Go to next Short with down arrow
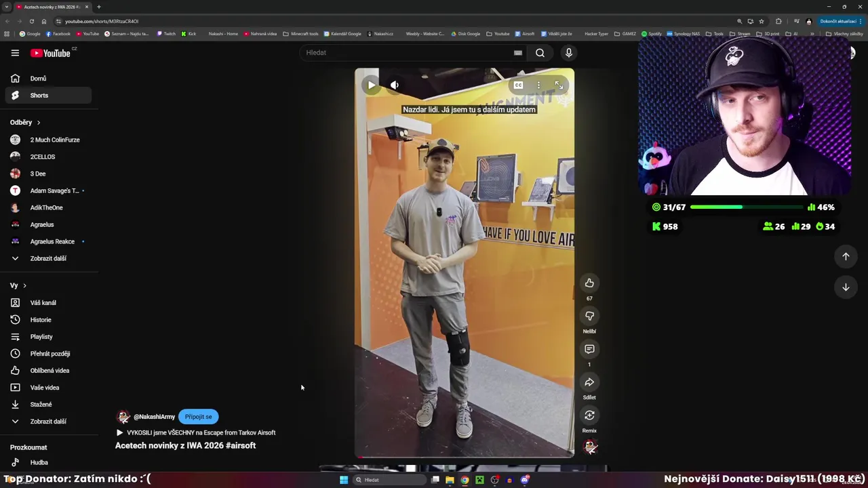 click(x=846, y=287)
